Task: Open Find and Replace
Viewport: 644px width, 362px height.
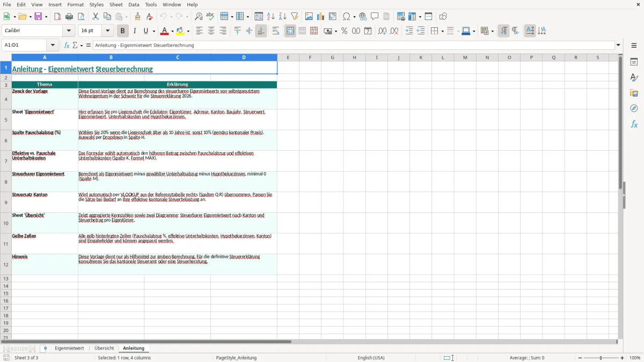Action: (199, 17)
